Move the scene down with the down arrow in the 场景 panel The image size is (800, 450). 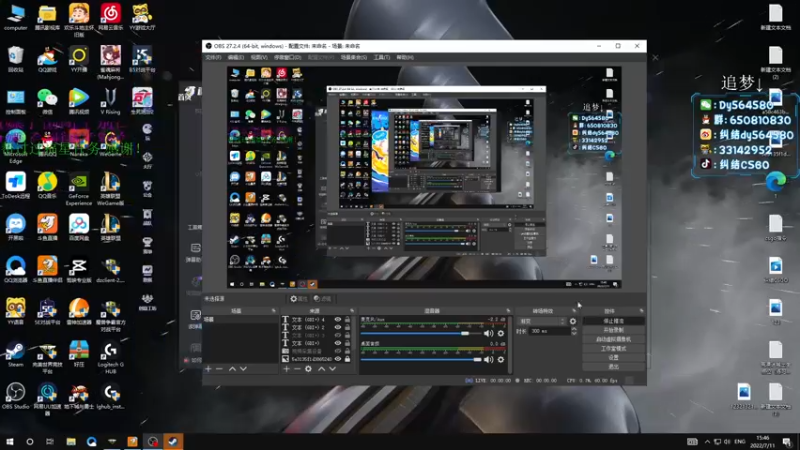click(243, 368)
